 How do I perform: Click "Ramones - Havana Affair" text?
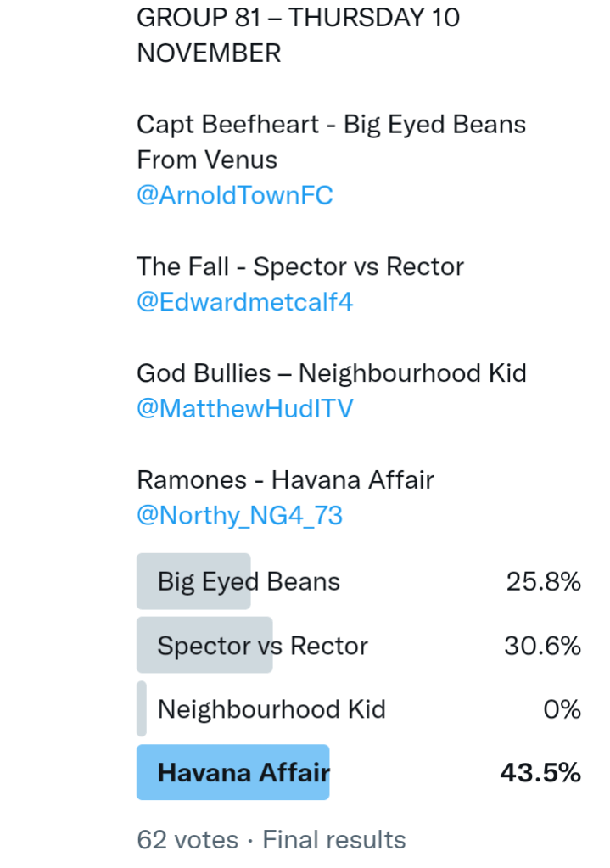285,479
